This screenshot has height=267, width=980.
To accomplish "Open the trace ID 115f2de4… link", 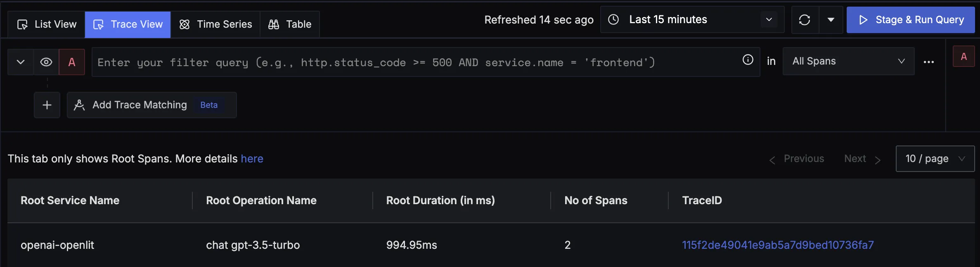I will pos(778,245).
